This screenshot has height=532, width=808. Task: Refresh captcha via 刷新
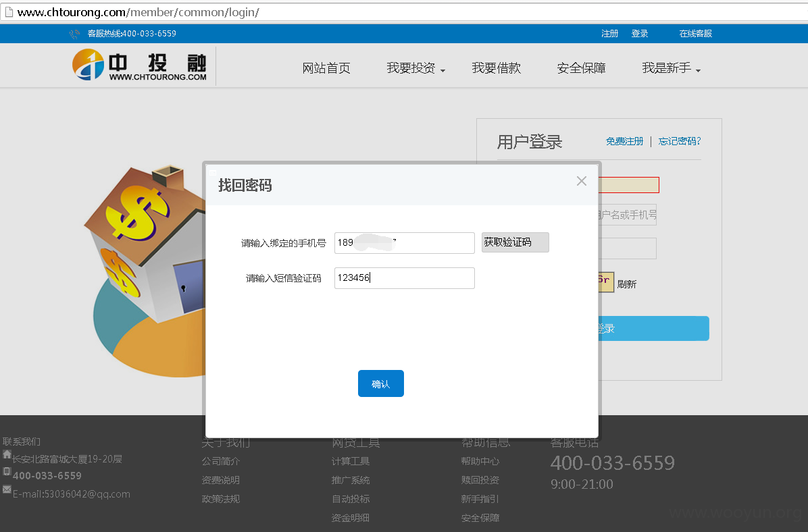(627, 284)
